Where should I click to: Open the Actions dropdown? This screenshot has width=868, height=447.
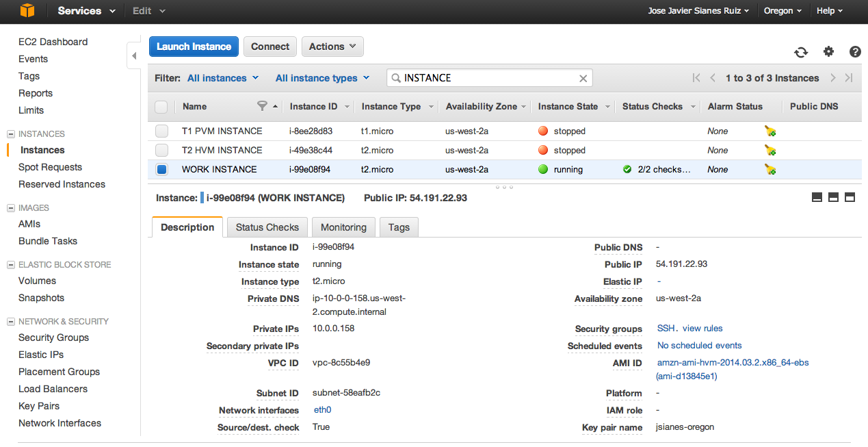tap(332, 47)
